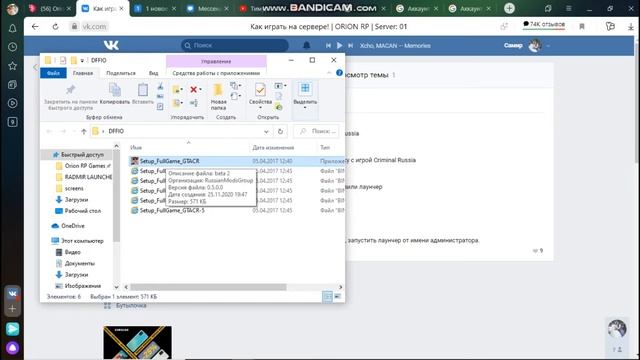Click the Бутылочка link in VK left menu
The height and width of the screenshot is (360, 640).
point(131,305)
